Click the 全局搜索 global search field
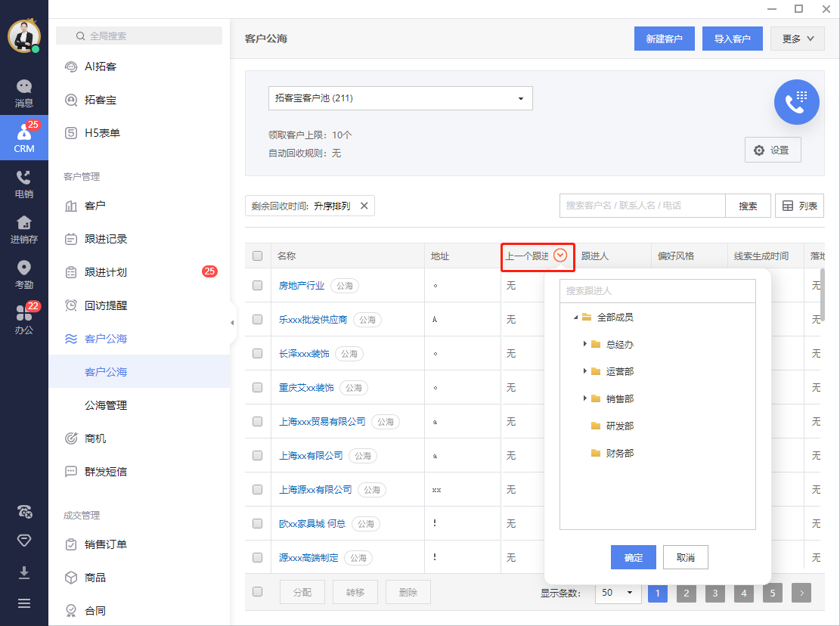This screenshot has height=626, width=840. click(x=139, y=36)
